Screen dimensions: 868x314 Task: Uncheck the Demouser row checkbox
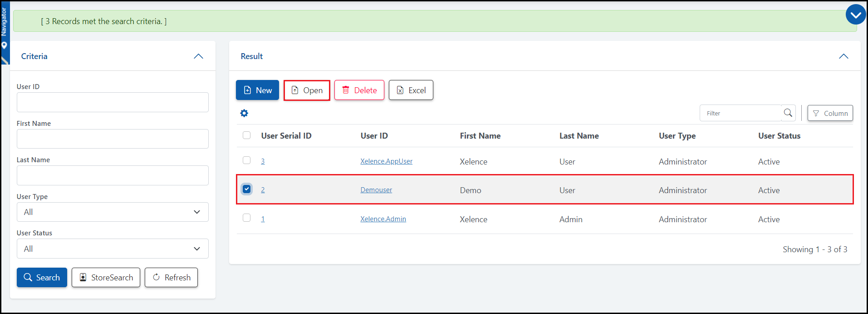[x=246, y=189]
